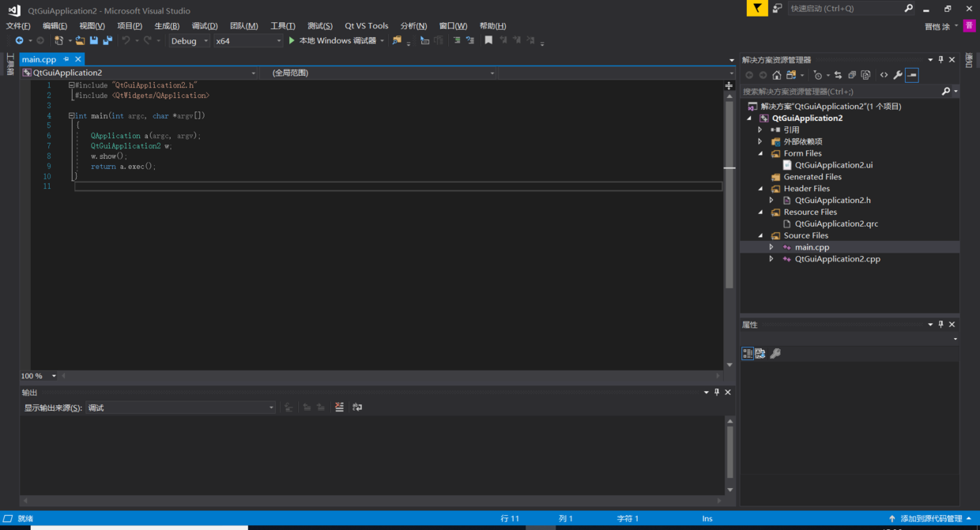
Task: Open Properties via the wrench icon
Action: 898,75
